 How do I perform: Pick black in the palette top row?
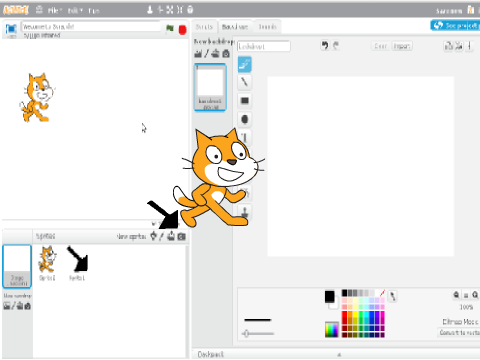tap(345, 293)
